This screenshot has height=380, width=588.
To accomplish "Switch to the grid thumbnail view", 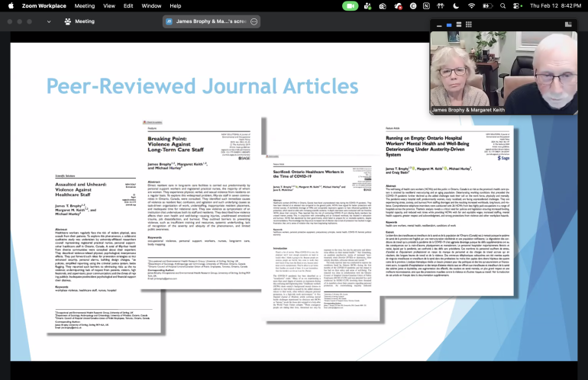I will click(469, 24).
